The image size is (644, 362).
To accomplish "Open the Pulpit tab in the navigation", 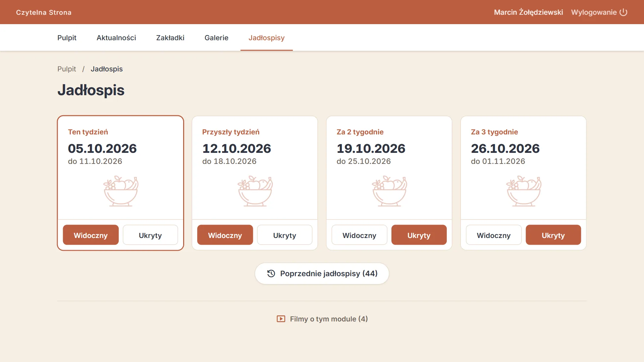I will [67, 38].
